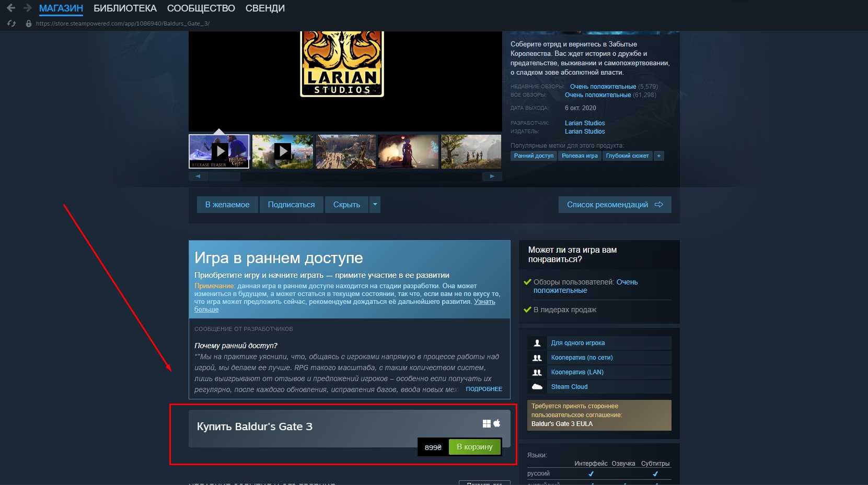The height and width of the screenshot is (485, 868).
Task: Click the Larian Studios video player
Action: [345, 81]
